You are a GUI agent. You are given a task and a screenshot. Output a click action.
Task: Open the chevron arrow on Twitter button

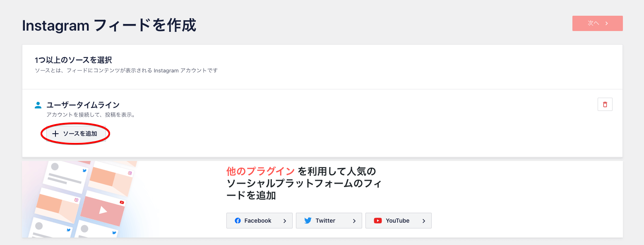point(354,221)
